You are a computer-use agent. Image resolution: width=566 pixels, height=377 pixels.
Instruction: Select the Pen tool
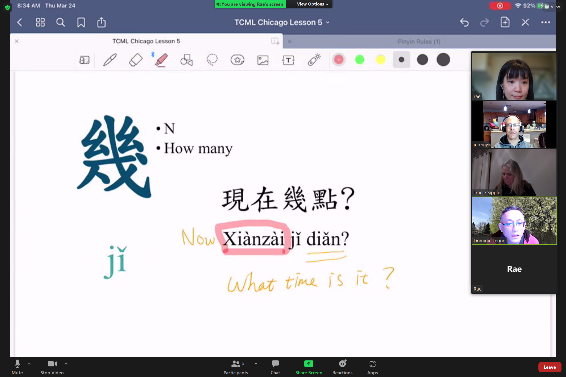click(x=110, y=60)
